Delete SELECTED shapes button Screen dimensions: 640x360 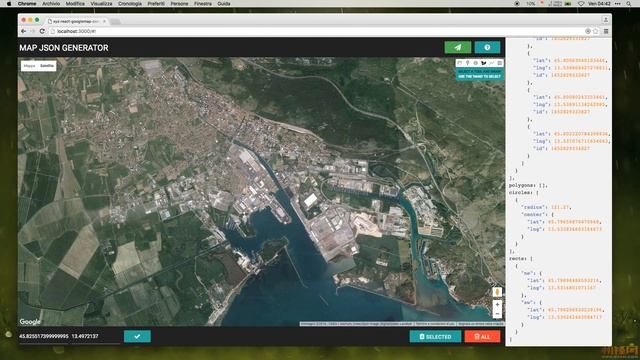click(x=435, y=337)
